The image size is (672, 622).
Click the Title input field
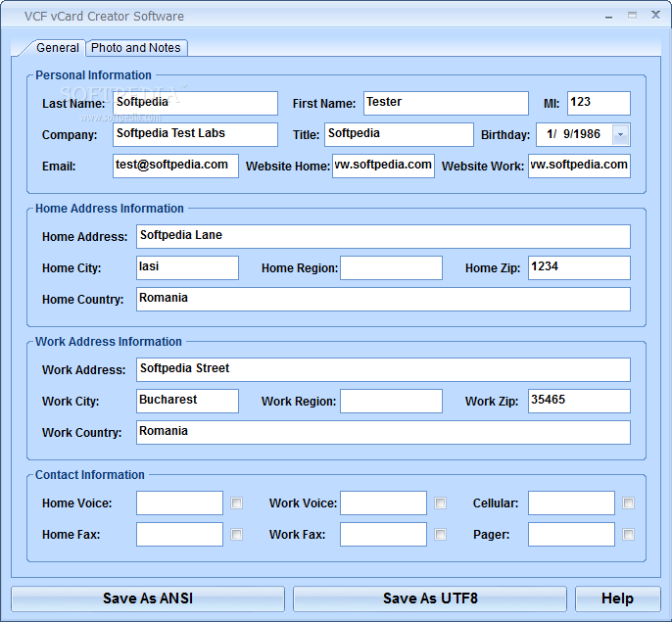(399, 134)
